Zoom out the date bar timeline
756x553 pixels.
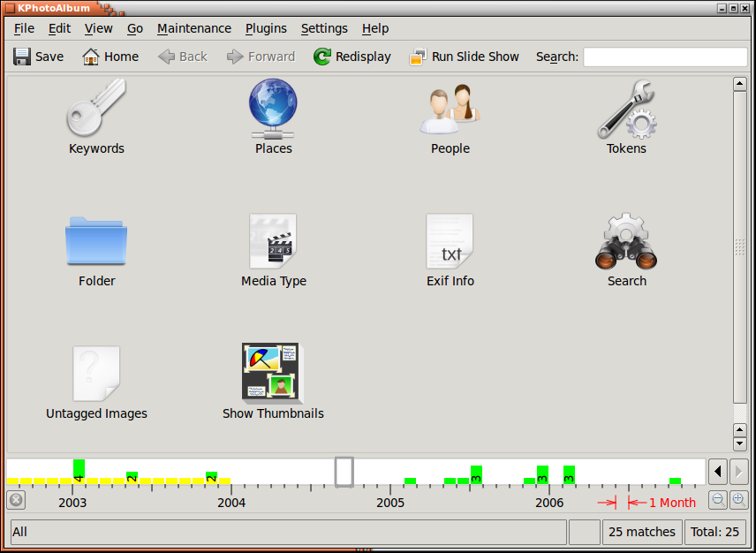click(718, 499)
